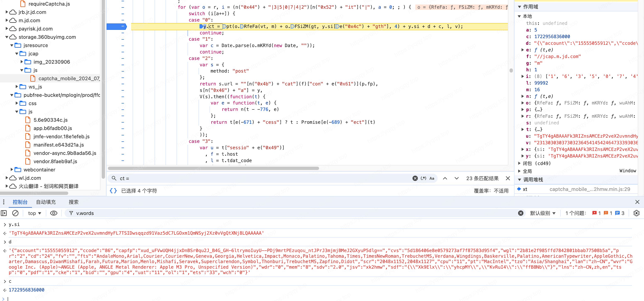Open the 5.6e90334c.js file

click(50, 120)
